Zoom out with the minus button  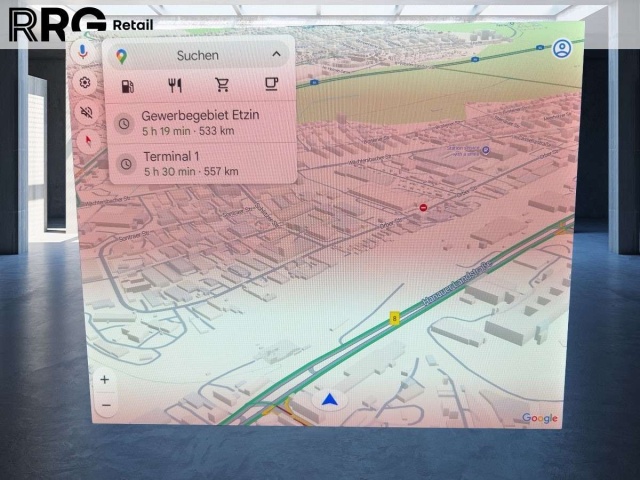(106, 404)
